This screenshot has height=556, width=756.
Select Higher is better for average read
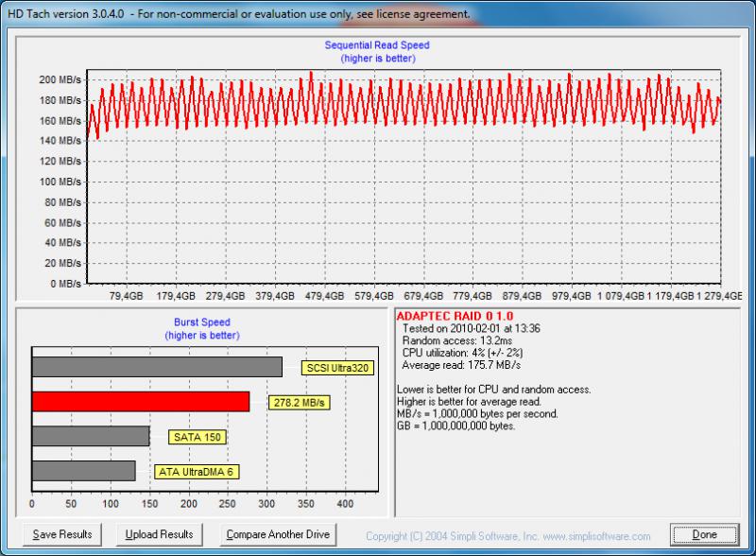[469, 402]
